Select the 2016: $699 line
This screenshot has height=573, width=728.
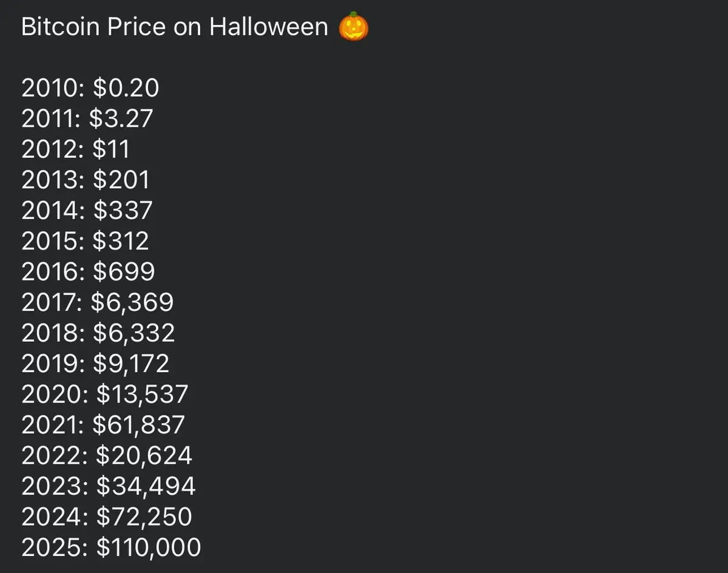point(89,271)
